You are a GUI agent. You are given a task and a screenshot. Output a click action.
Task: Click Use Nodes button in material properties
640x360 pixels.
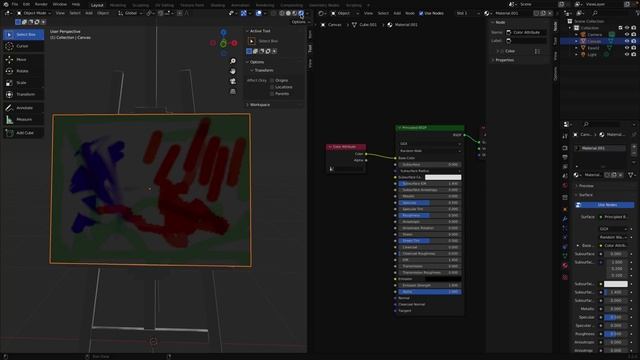click(x=605, y=205)
